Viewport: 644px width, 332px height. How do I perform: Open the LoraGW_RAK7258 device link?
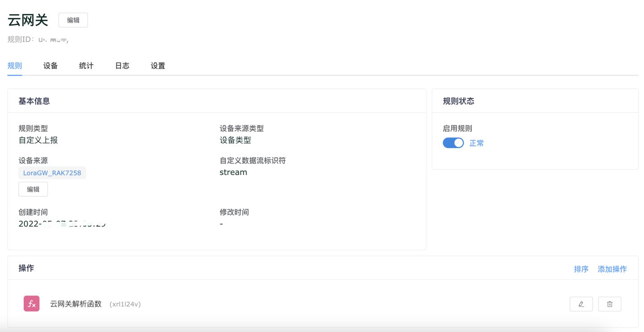click(52, 173)
